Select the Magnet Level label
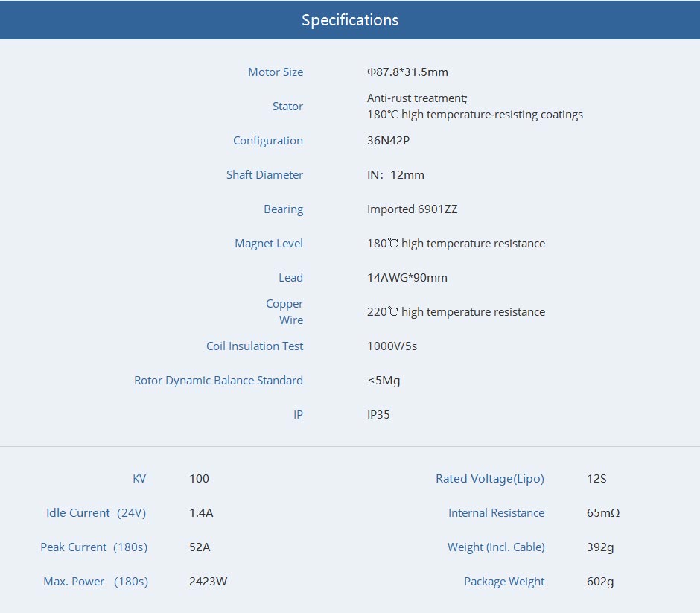 coord(268,244)
